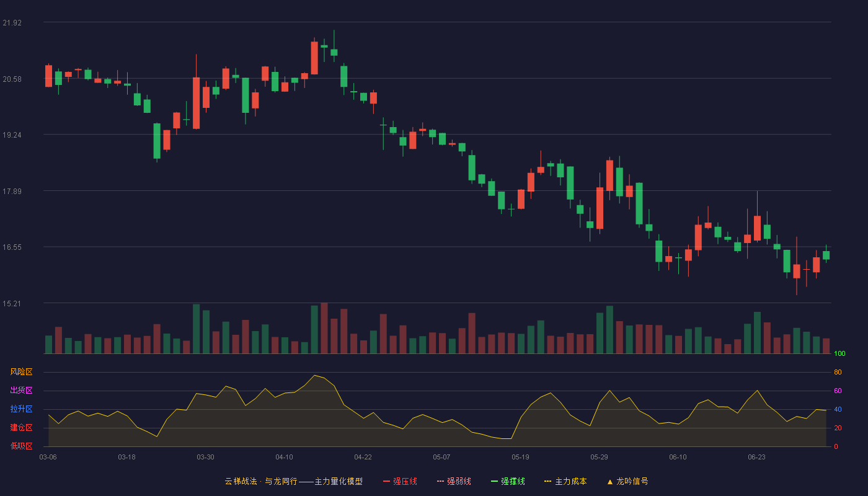Screen dimensions: 868x496
Task: Click the red 0 indicator axis value
Action: tap(836, 446)
